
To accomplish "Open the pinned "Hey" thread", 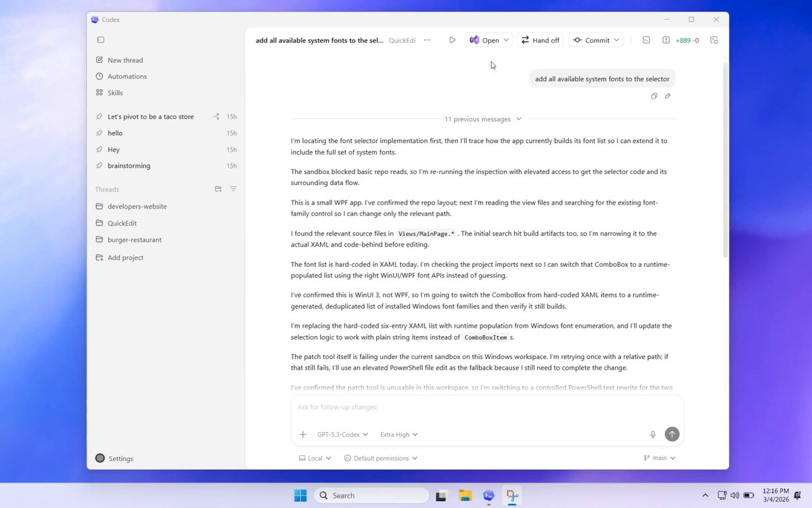I will (x=114, y=149).
